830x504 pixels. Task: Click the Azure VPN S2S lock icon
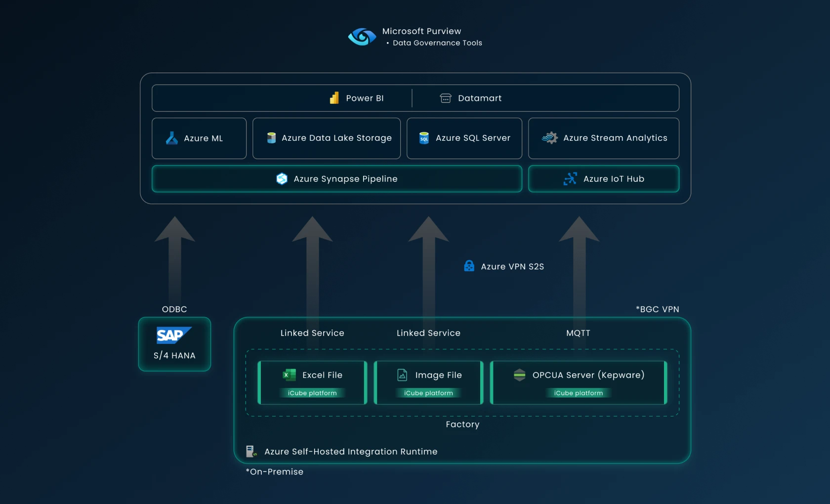point(469,266)
